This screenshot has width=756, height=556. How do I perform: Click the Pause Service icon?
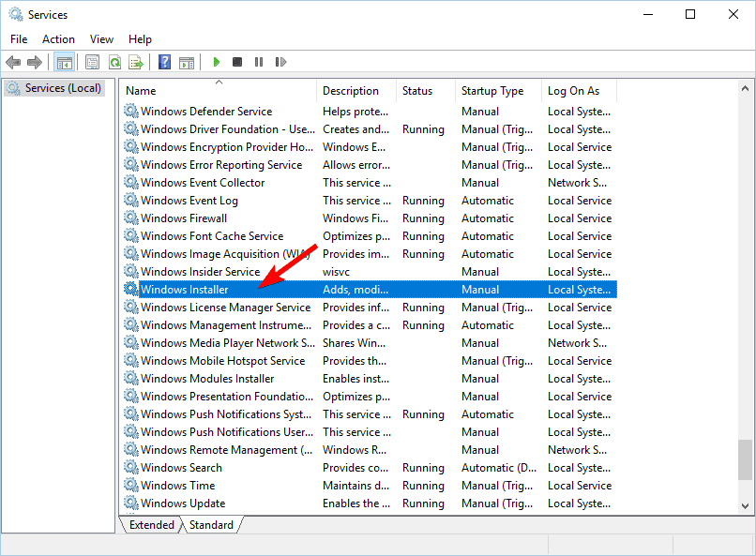(x=259, y=62)
